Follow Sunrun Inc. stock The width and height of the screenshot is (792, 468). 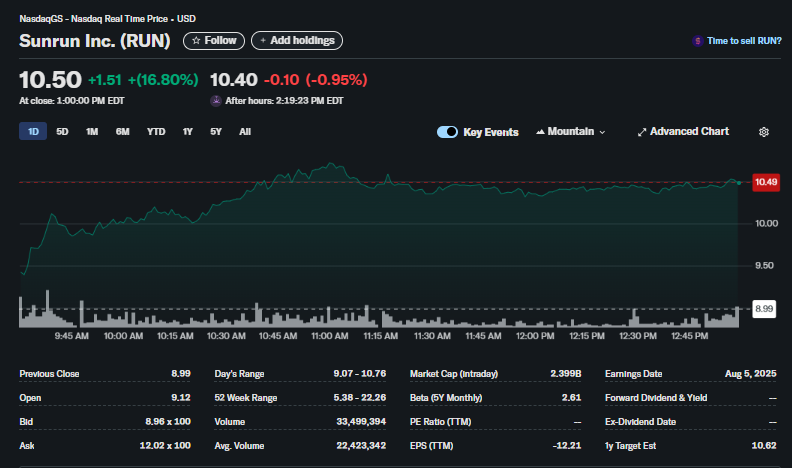(214, 40)
